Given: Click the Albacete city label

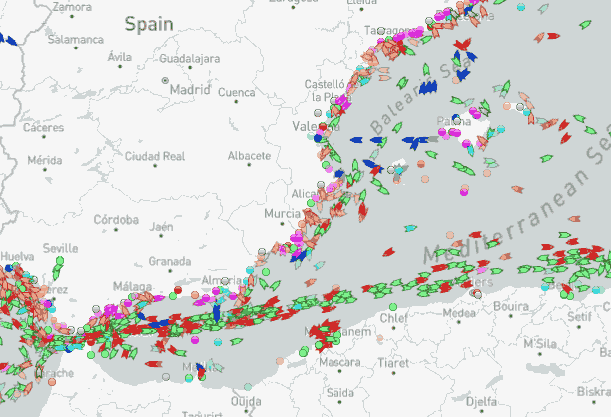Looking at the screenshot, I should point(249,156).
